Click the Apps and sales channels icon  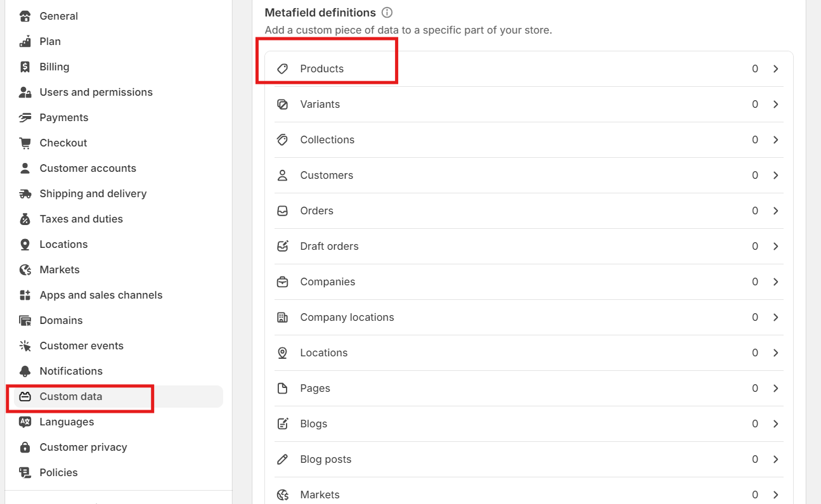(x=25, y=295)
